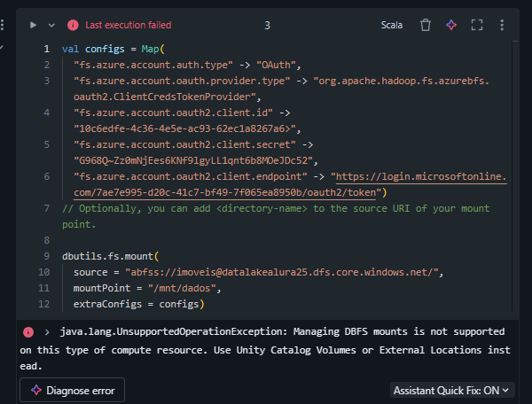Click the error icon beside the exception message

pyautogui.click(x=29, y=332)
